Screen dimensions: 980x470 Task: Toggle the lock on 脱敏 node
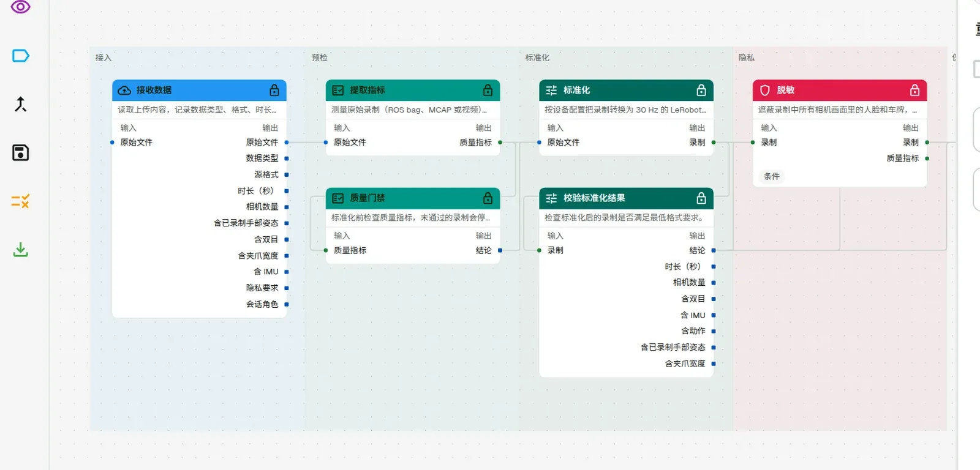(x=915, y=90)
